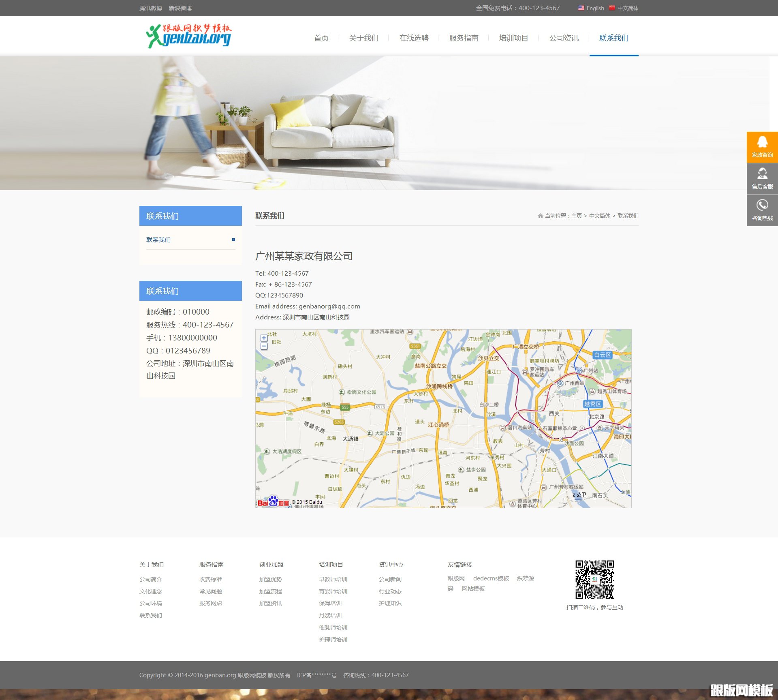Click the 咨询热线 phone icon
Image resolution: width=778 pixels, height=700 pixels.
pos(762,206)
